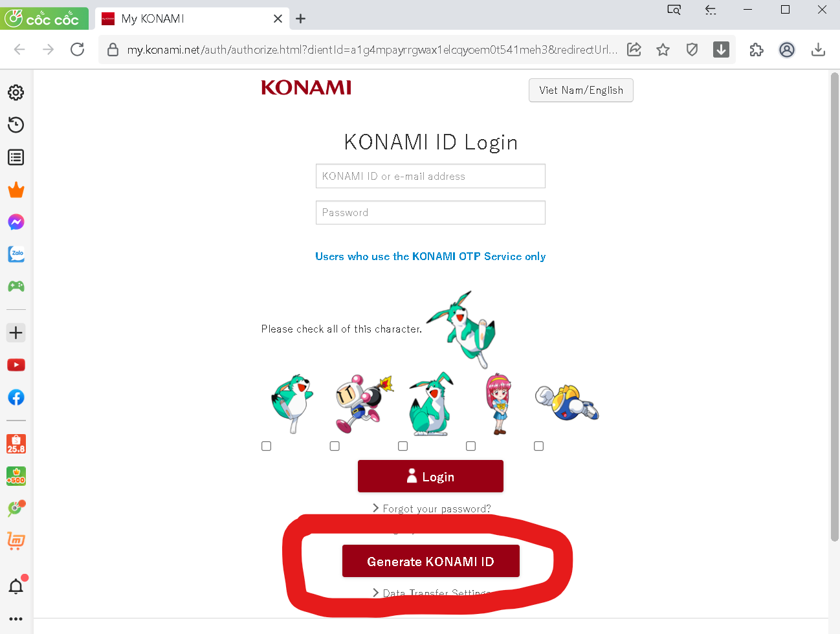This screenshot has width=840, height=634.
Task: Focus the KONAMI ID or e-mail field
Action: (430, 176)
